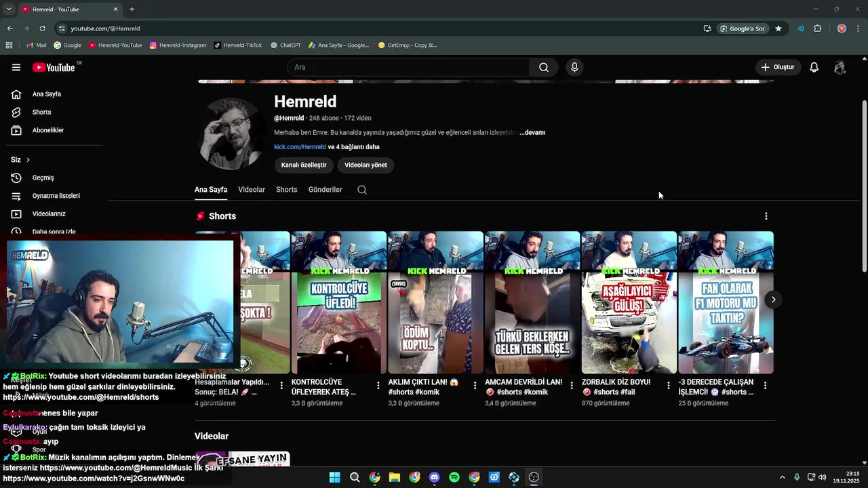The image size is (868, 488).
Task: Click the install app icon in address bar
Action: [x=707, y=28]
